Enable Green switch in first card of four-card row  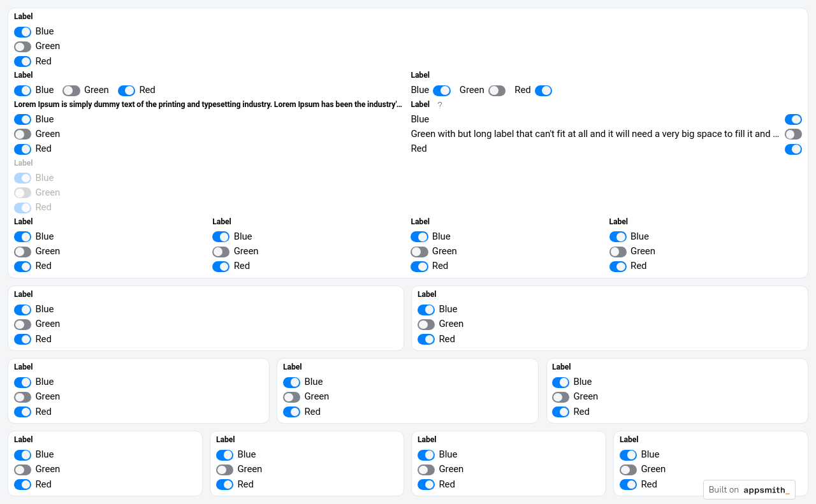[23, 470]
